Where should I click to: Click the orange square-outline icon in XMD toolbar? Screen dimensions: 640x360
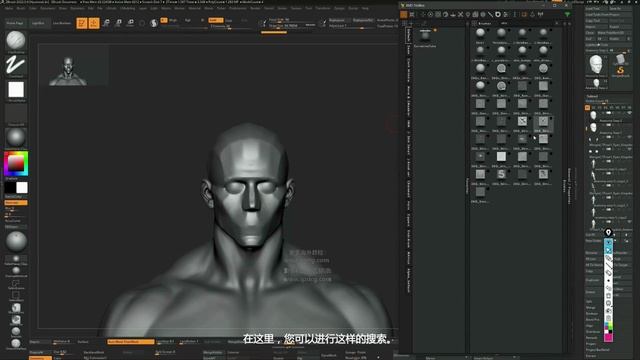(524, 15)
